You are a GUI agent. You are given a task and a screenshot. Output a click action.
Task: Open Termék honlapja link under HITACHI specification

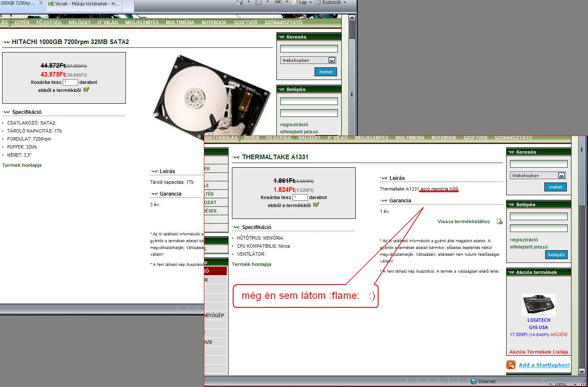22,165
